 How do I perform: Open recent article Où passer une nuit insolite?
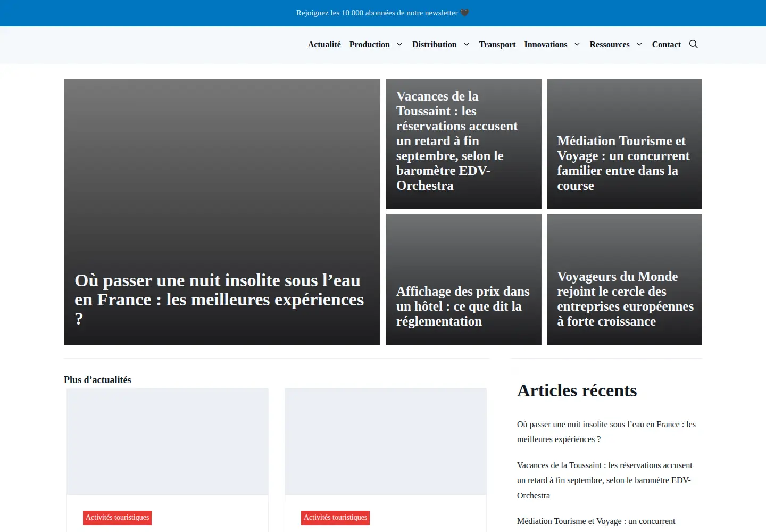tap(606, 432)
